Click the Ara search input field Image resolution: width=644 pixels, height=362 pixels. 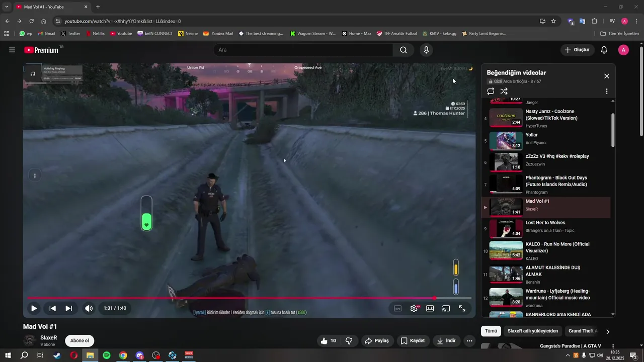(303, 50)
